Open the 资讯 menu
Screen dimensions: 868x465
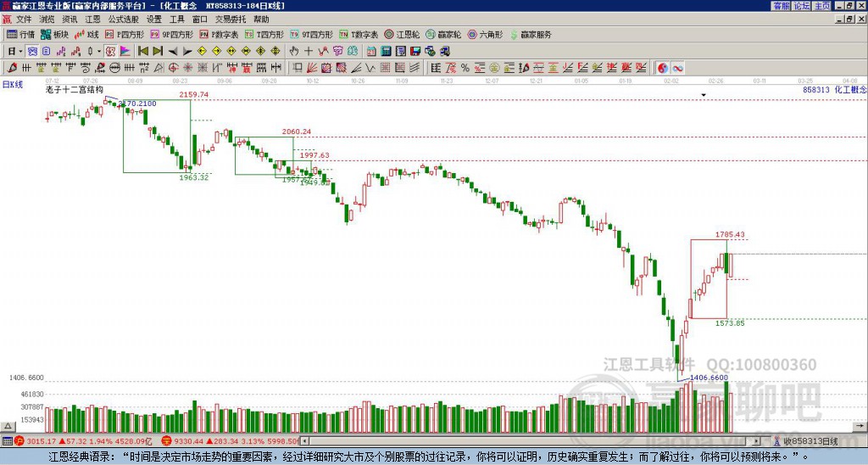coord(70,20)
